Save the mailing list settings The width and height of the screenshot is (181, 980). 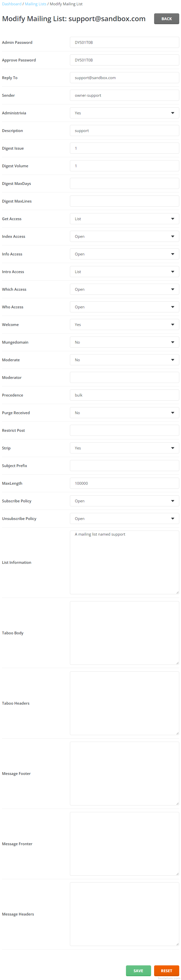pyautogui.click(x=138, y=970)
